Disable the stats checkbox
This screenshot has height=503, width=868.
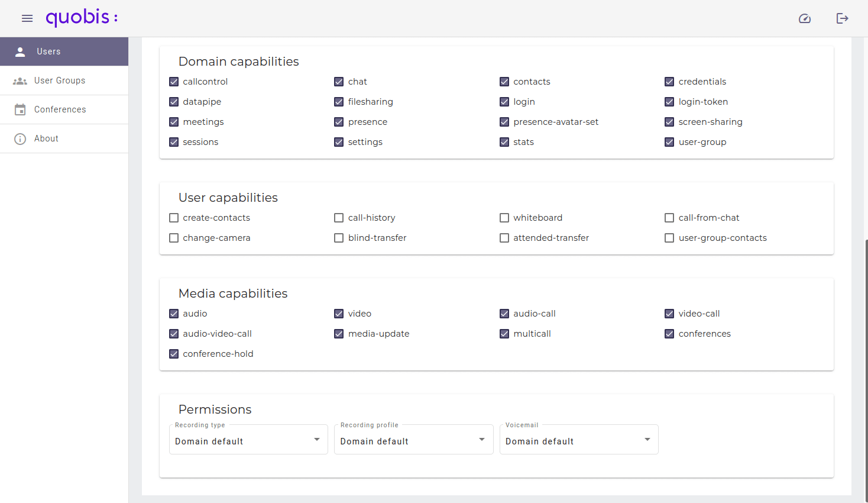504,142
